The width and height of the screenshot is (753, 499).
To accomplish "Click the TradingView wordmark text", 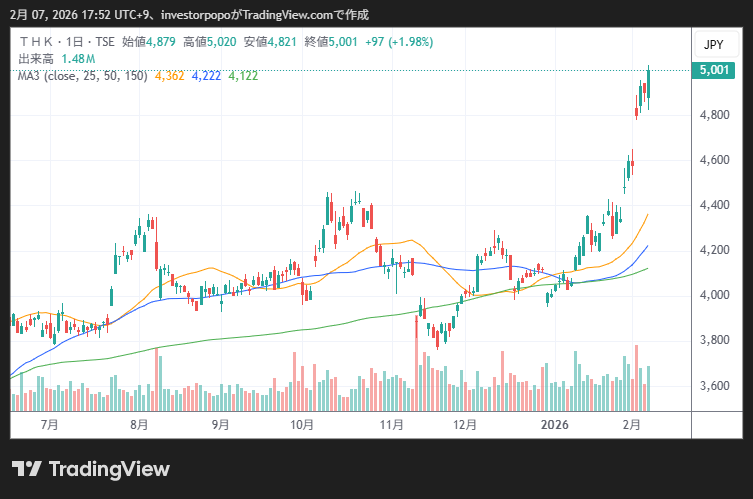I will pos(109,469).
